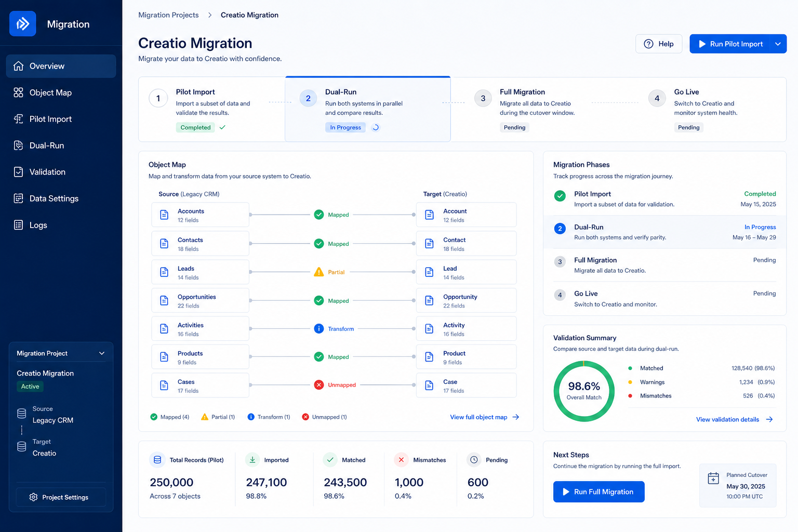Click the Opportunity target object card
Screen dimensions: 798x532
click(467, 301)
